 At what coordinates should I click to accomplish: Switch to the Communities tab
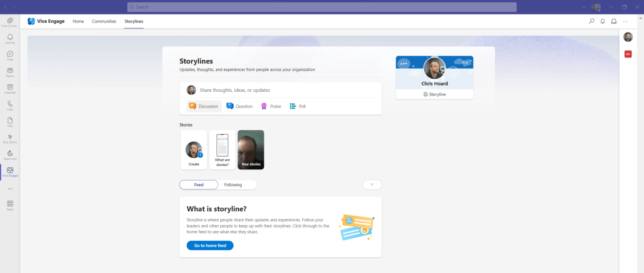[104, 21]
